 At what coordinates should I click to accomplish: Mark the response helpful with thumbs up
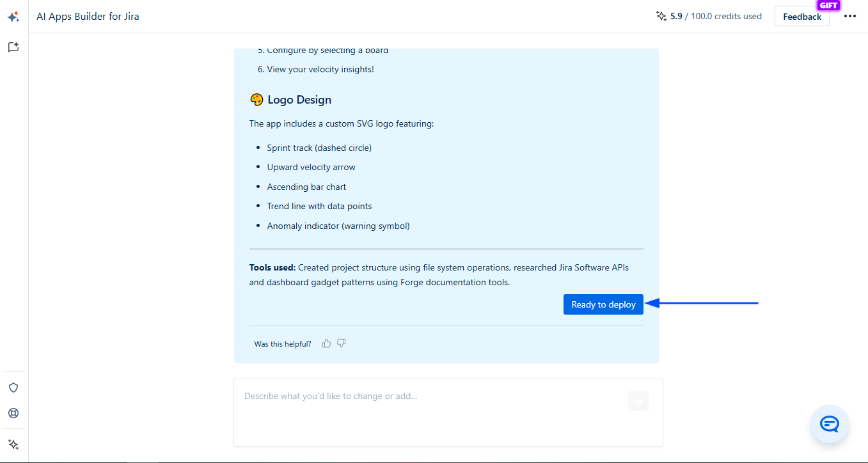327,343
